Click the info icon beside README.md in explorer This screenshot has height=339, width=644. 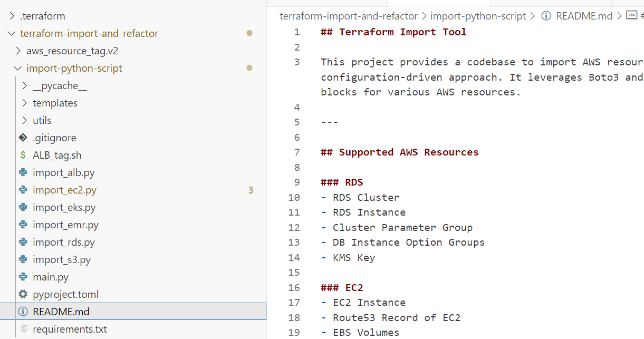tap(23, 312)
